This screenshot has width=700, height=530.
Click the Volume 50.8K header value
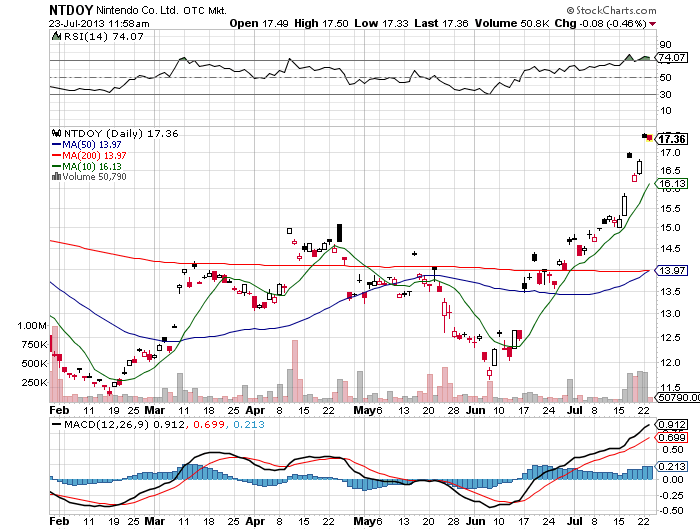coord(512,23)
